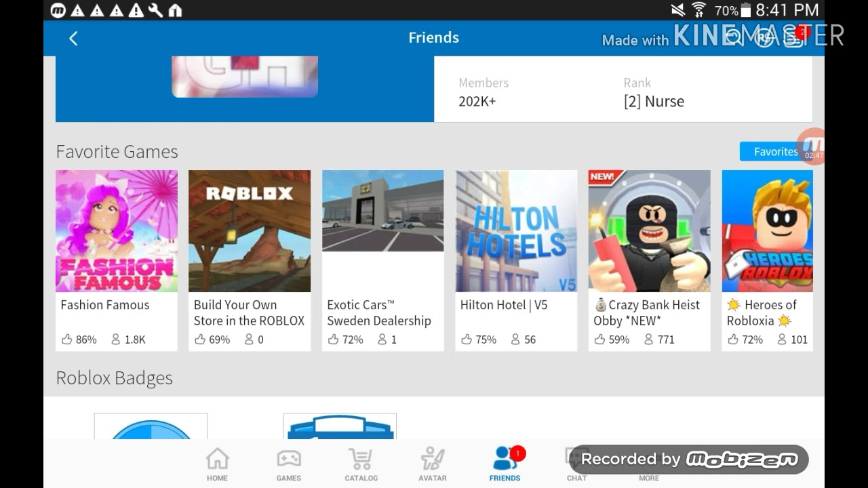Open Build Your Own Store game thumbnail

(x=250, y=231)
